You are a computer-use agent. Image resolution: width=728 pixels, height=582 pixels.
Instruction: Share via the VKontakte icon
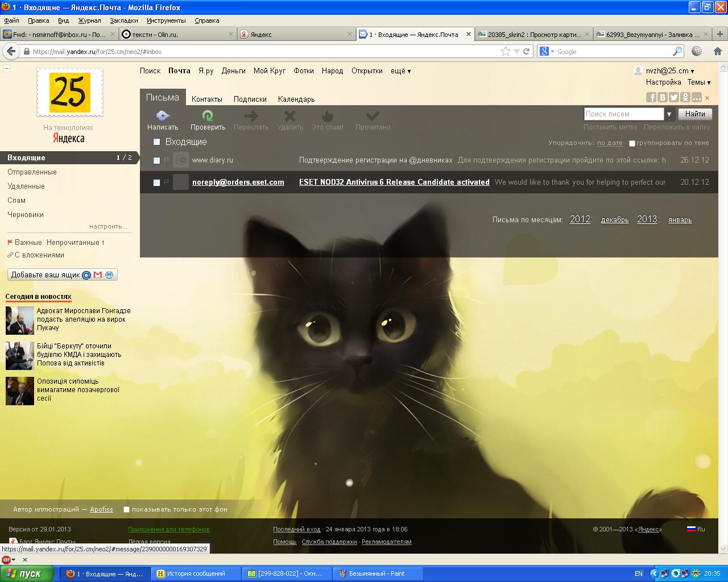(x=663, y=97)
